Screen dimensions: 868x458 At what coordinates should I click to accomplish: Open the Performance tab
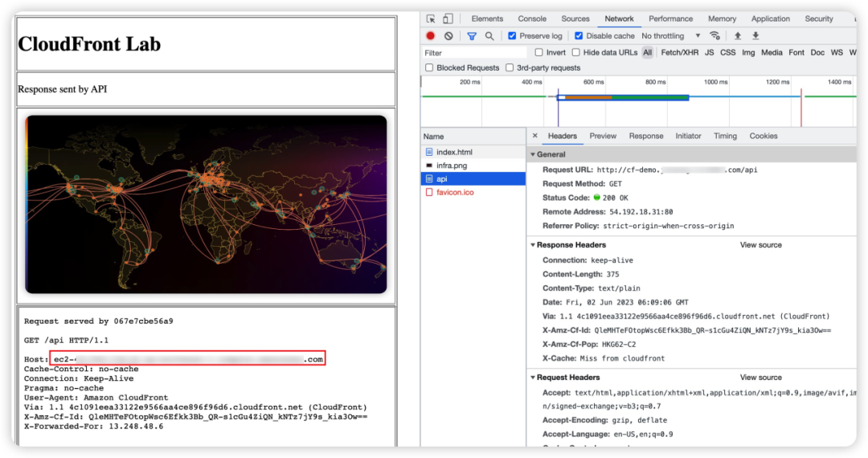pos(670,18)
